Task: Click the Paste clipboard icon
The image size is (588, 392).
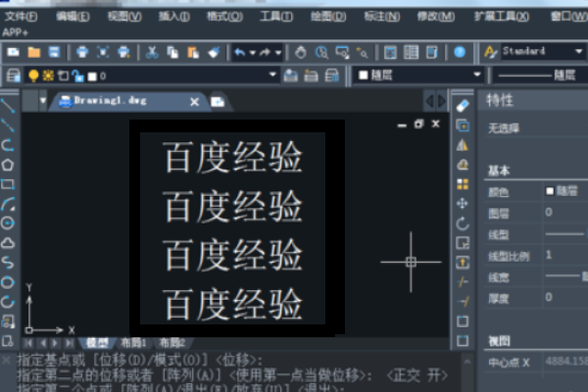Action: click(x=193, y=53)
